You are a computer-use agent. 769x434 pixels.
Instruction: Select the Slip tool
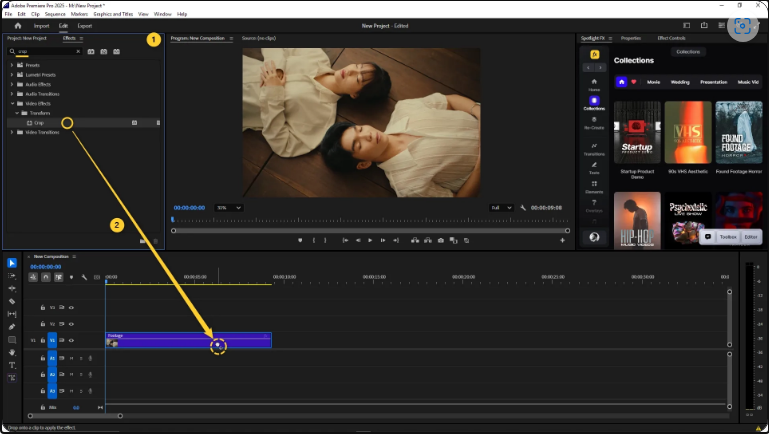[x=12, y=314]
